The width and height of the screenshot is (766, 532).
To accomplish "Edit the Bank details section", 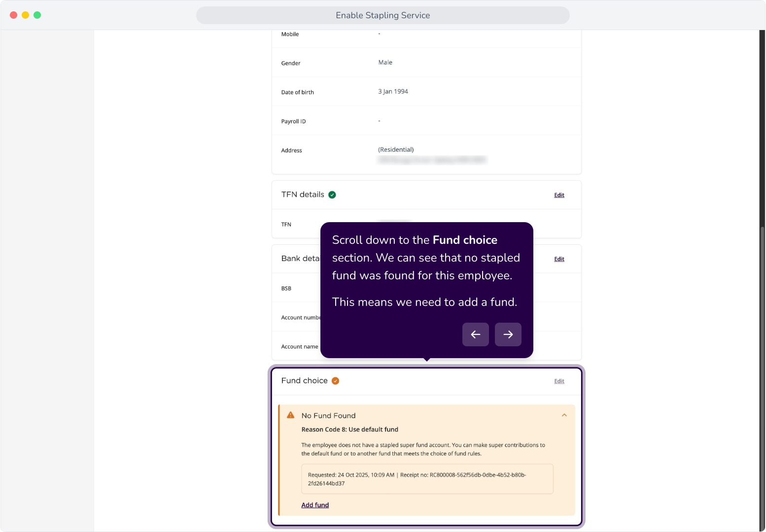I will pos(559,259).
